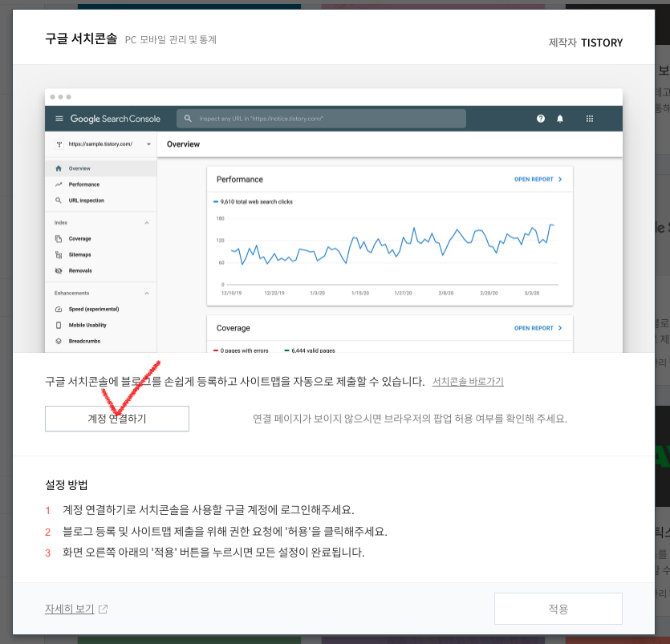Click the Coverage pages icon in sidebar

59,239
